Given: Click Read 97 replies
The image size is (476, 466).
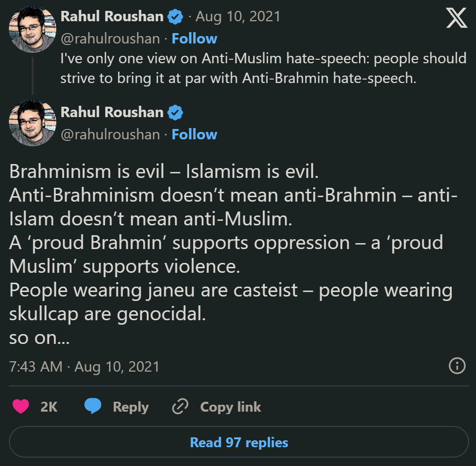Looking at the screenshot, I should pos(238,443).
